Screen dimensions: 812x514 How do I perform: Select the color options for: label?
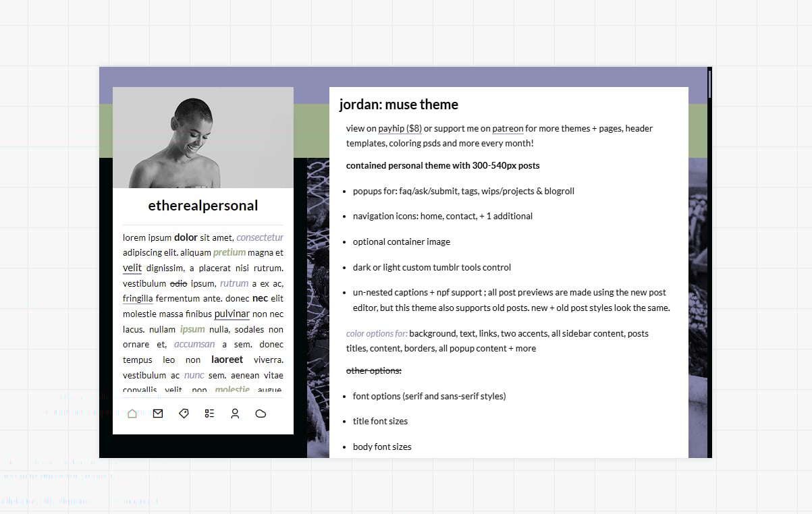click(377, 333)
